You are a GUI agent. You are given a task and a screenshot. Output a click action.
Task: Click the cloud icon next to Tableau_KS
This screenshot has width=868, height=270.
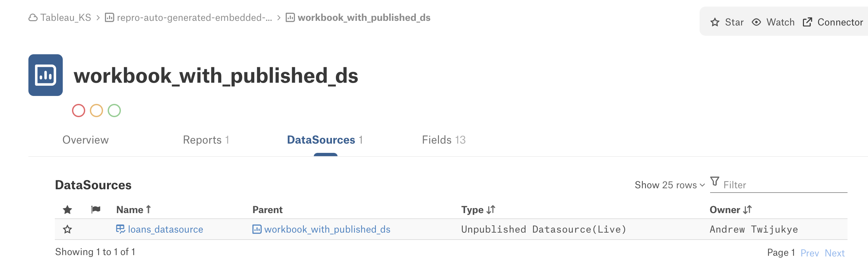(33, 18)
